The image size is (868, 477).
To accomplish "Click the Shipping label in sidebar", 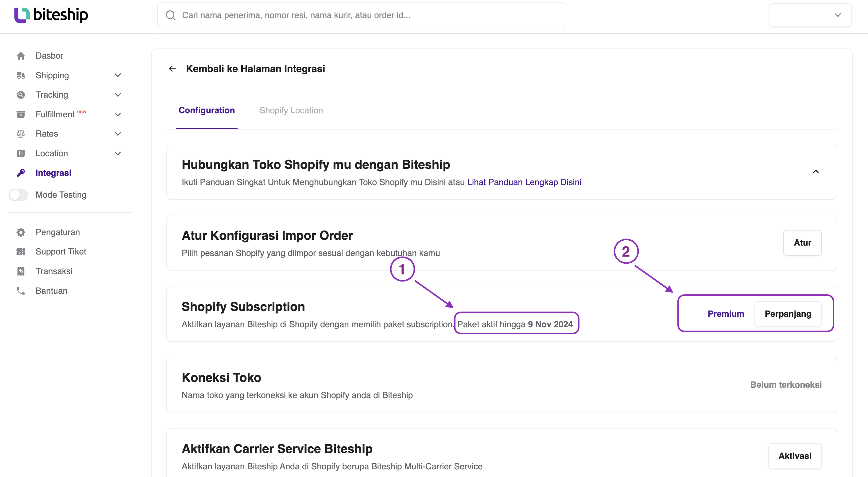I will 52,76.
